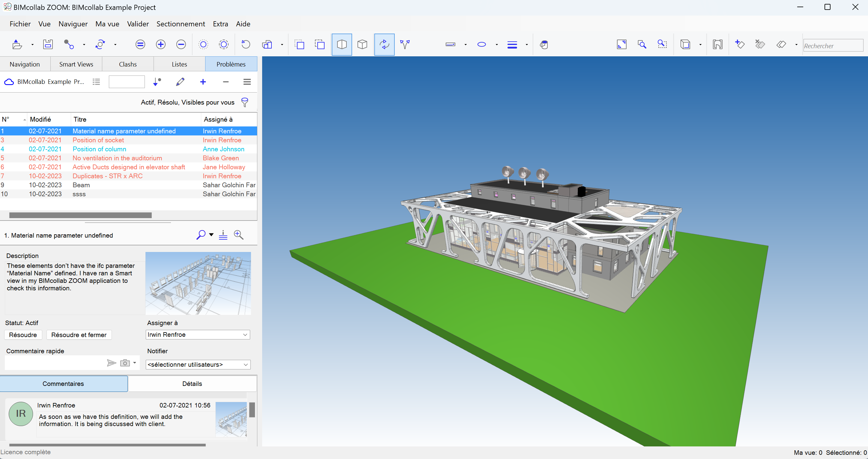868x459 pixels.
Task: Click the comments vertical scrollbar thumb
Action: point(252,410)
